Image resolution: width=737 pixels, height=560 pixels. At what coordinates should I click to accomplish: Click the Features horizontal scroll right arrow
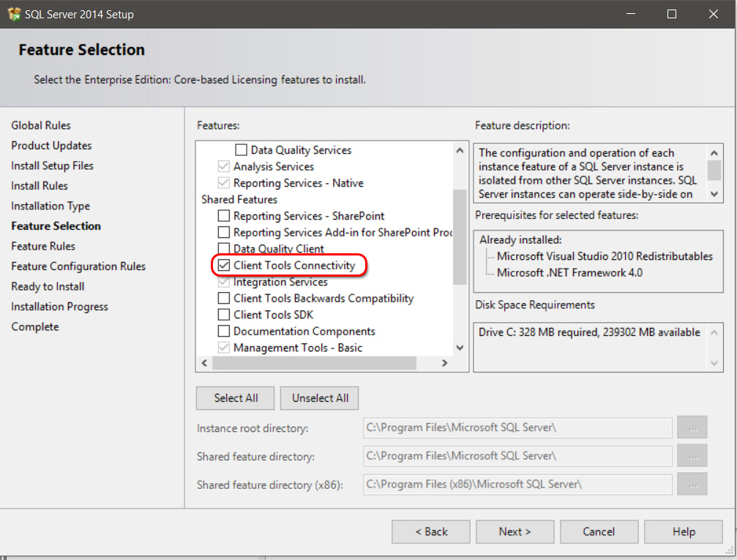pos(444,363)
